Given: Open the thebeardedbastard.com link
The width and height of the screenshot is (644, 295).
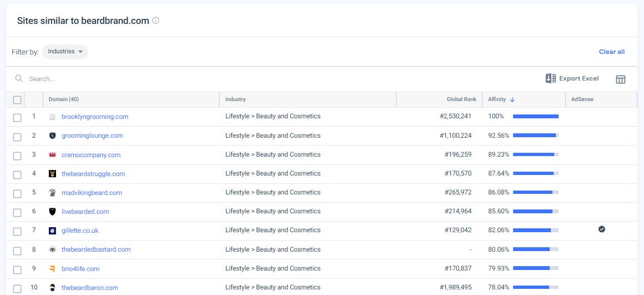Looking at the screenshot, I should coord(96,250).
